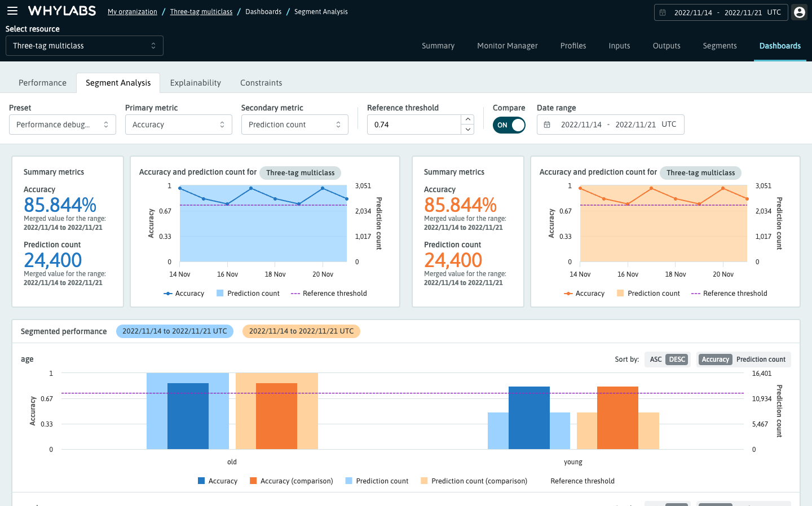Click the calendar icon in the Date range field
The height and width of the screenshot is (506, 812).
pyautogui.click(x=548, y=124)
